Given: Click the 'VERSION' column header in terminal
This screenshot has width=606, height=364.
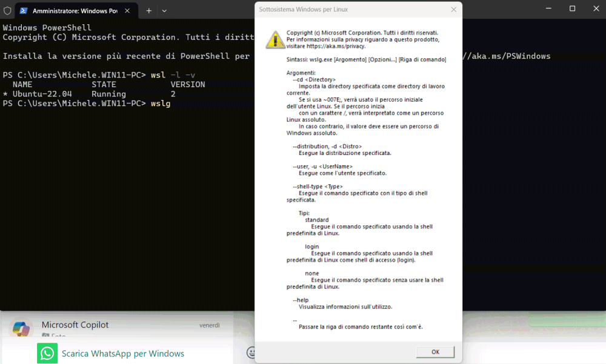Looking at the screenshot, I should (x=188, y=85).
